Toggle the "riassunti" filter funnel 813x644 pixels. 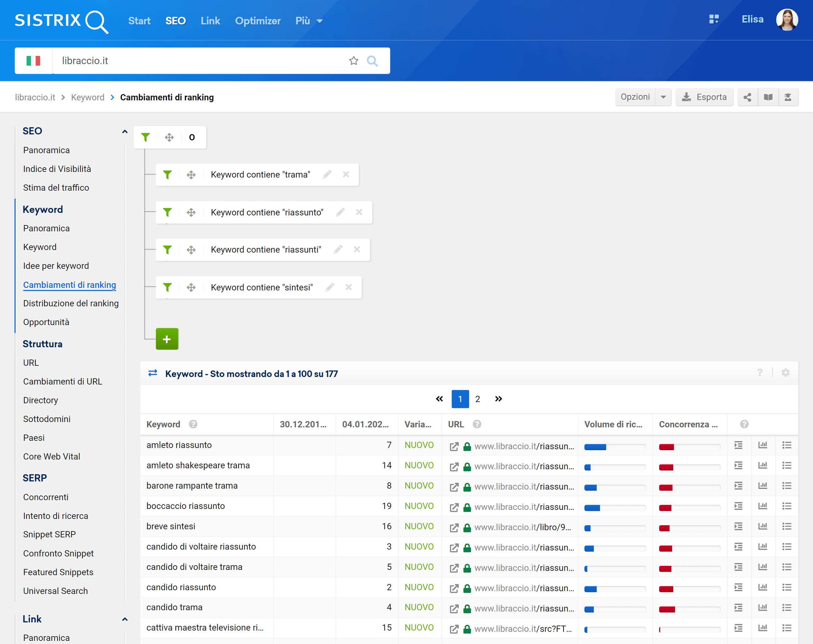[167, 249]
